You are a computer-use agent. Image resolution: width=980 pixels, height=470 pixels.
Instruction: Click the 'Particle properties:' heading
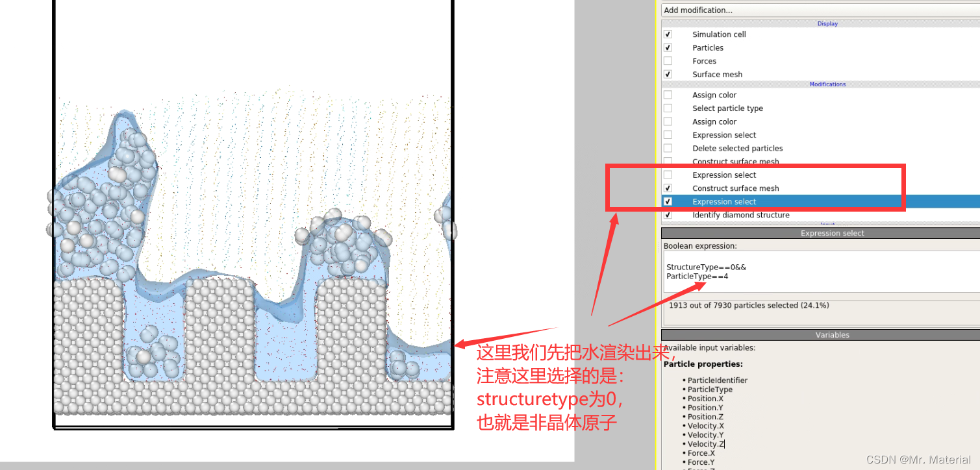pyautogui.click(x=703, y=364)
